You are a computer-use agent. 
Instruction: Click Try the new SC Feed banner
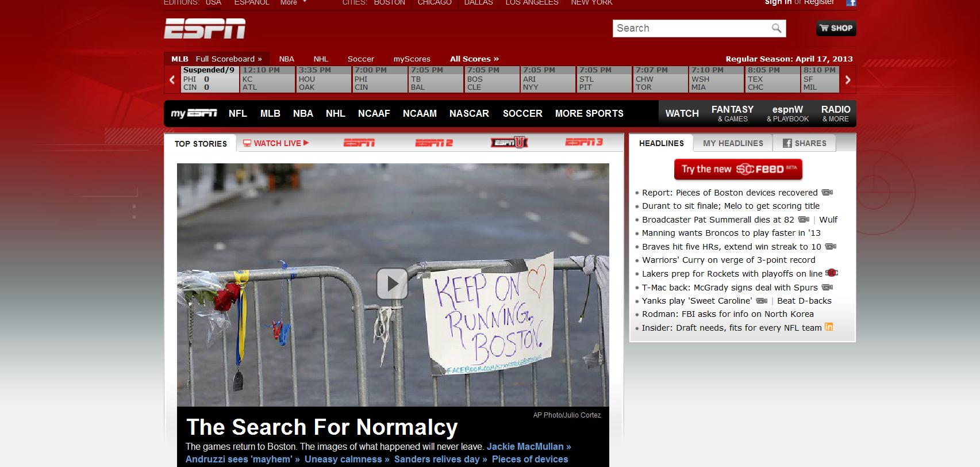click(x=739, y=169)
